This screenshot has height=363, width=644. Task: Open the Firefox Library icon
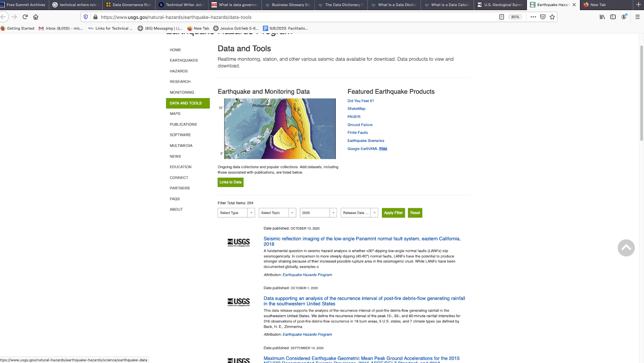[x=602, y=16]
